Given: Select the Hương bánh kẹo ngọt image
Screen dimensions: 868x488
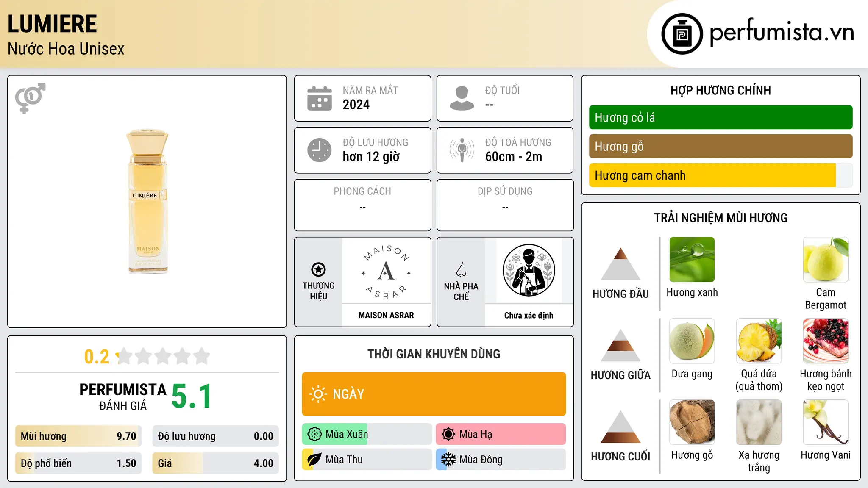Looking at the screenshot, I should pos(826,341).
